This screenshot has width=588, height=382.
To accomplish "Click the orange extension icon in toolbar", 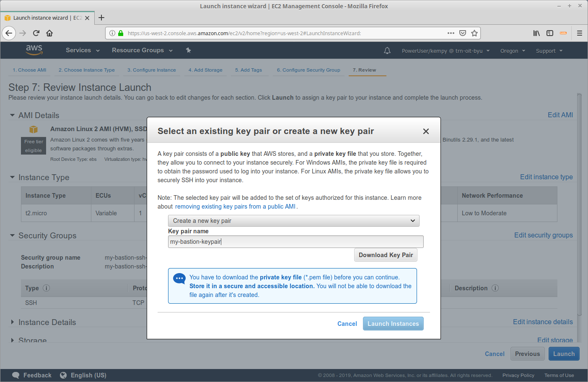I will (x=563, y=33).
